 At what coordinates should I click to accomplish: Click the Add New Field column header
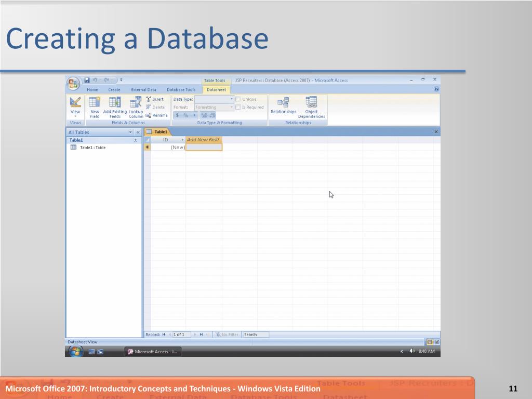[203, 140]
